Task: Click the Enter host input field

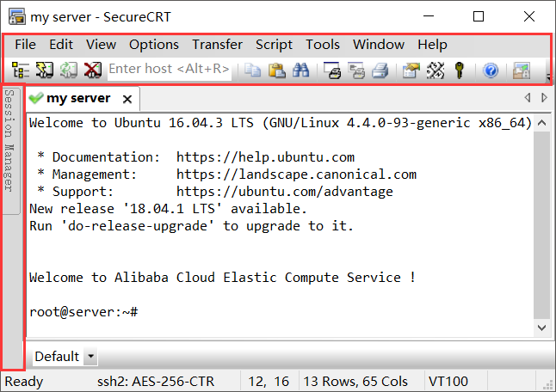Action: [x=170, y=69]
